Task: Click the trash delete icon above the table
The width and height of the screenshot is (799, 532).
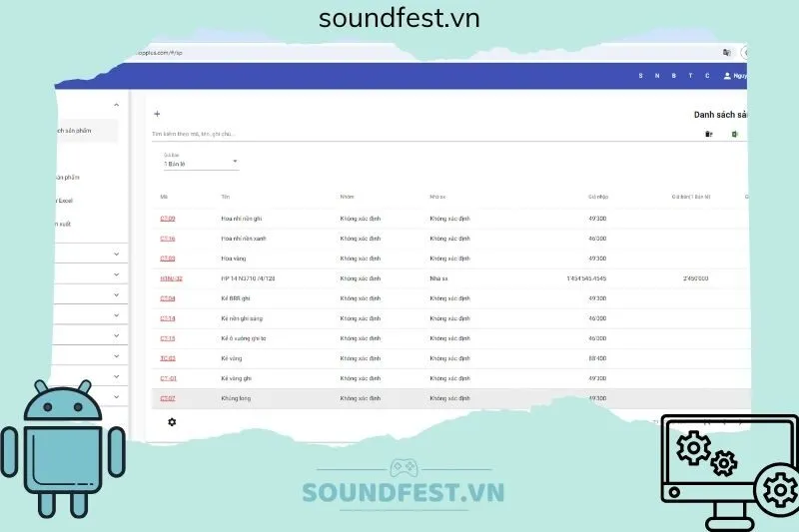Action: [x=709, y=134]
